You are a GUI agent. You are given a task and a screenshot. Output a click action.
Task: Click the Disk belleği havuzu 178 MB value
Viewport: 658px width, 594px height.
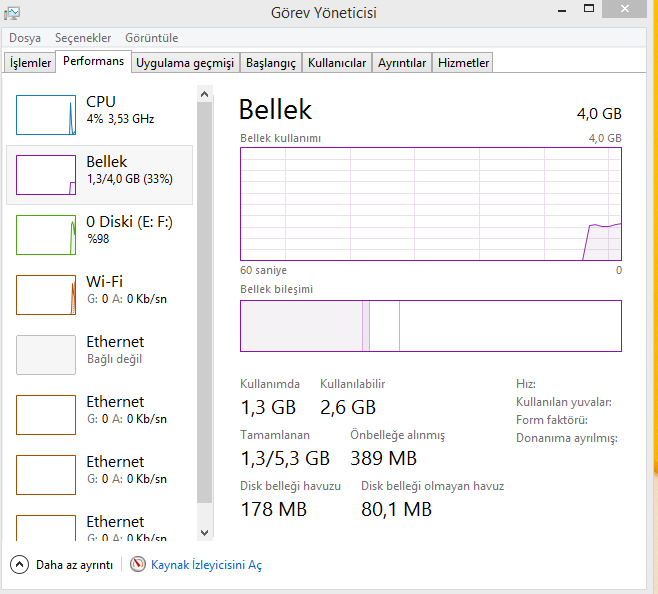click(274, 510)
